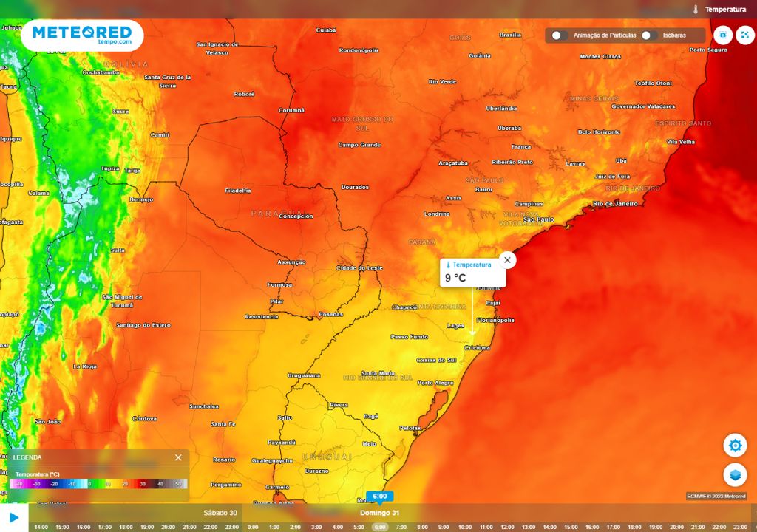Dismiss the 9°C temperature popup
Screen dimensions: 757x532
(507, 259)
